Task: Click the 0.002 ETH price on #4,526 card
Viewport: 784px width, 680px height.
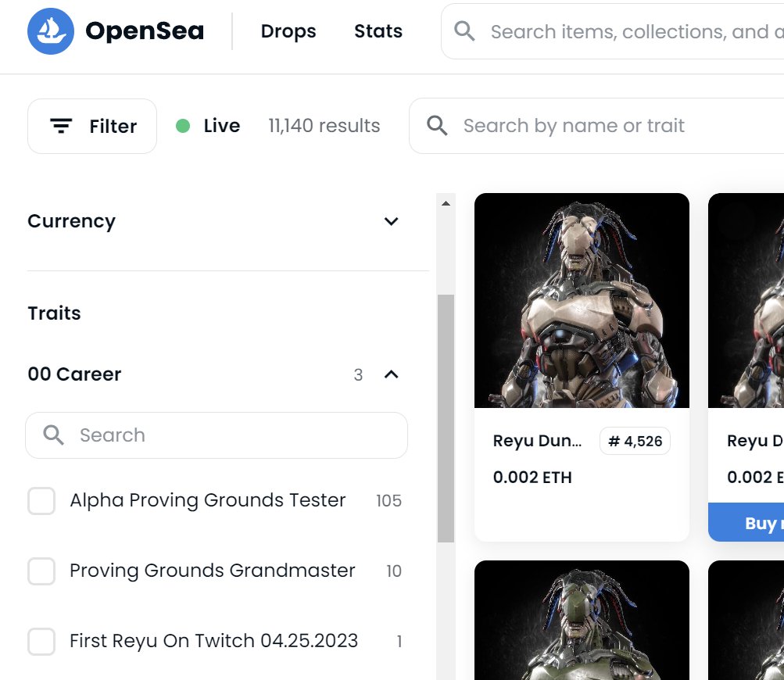Action: [x=532, y=478]
